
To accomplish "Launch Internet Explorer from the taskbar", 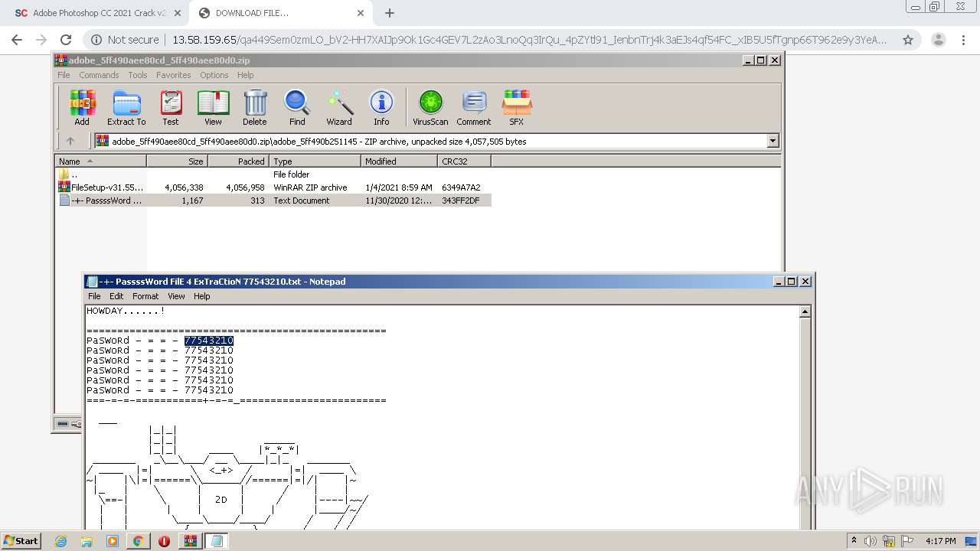I will coord(61,541).
